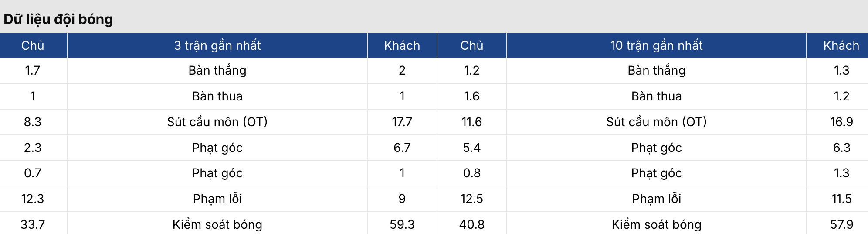Click the corner value 6.7

click(x=402, y=148)
